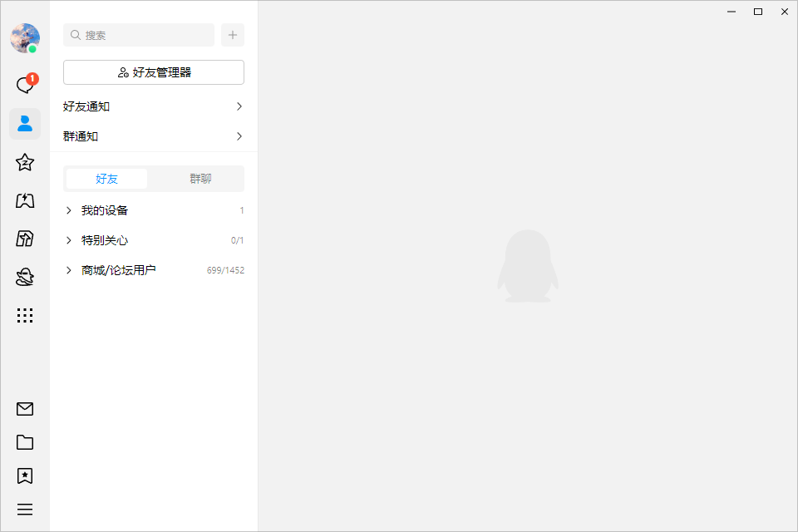Open the Game Center penguin icon
The image size is (798, 532).
point(25,277)
